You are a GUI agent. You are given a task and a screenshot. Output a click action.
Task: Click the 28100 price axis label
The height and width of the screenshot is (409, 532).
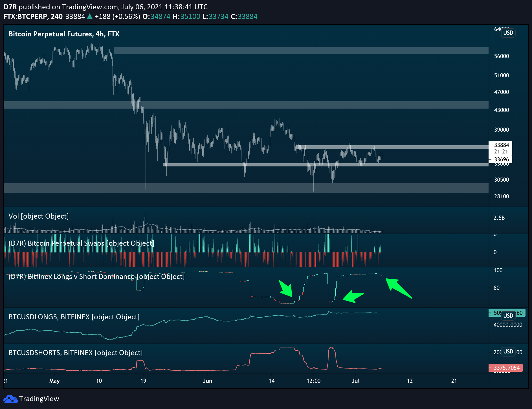[502, 196]
